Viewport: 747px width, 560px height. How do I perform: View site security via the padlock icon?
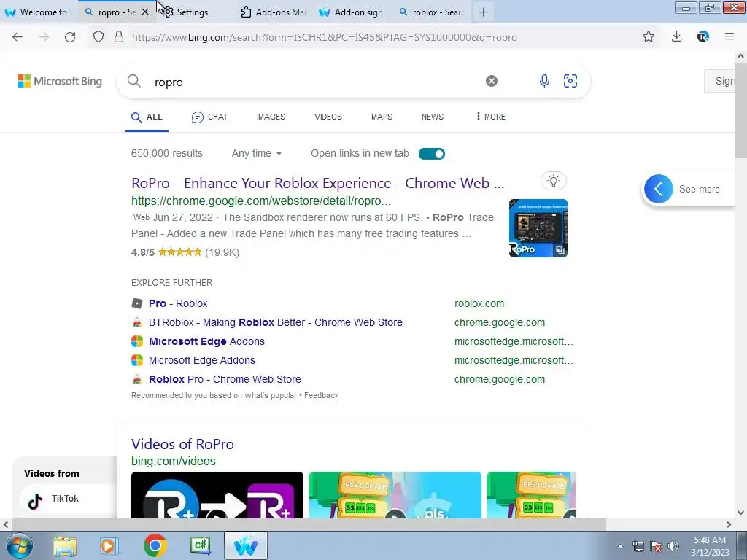119,37
